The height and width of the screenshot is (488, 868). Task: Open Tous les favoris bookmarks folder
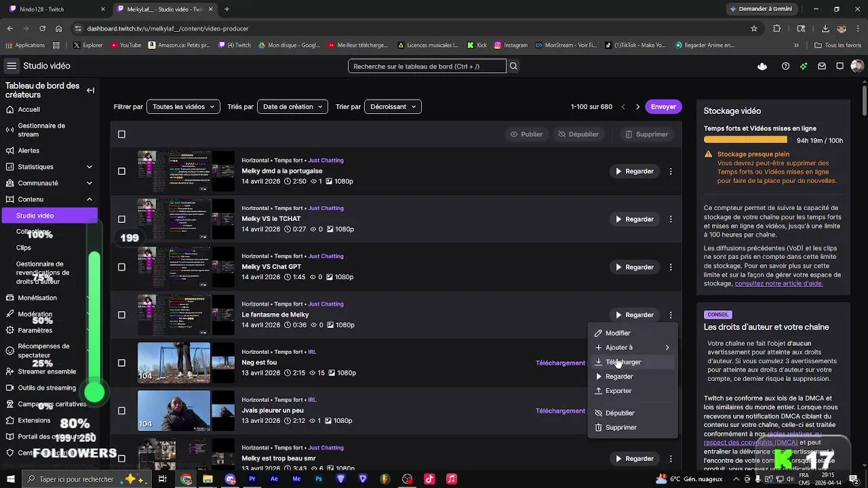coord(837,45)
